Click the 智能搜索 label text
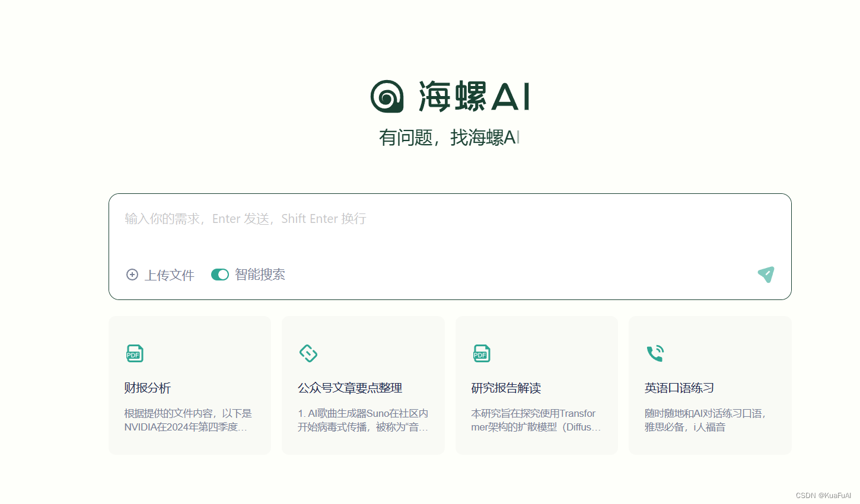The image size is (860, 504). tap(260, 275)
